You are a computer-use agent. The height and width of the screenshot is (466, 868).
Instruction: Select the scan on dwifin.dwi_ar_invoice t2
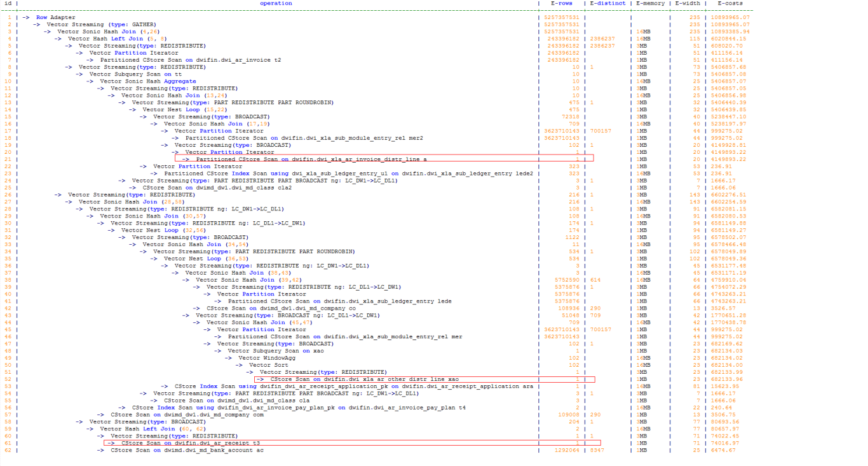pos(191,60)
